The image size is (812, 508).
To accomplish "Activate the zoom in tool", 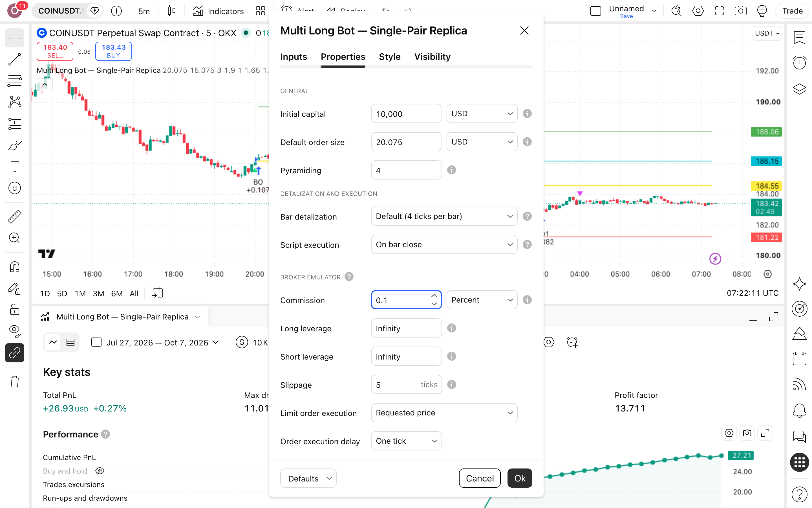I will coord(14,238).
